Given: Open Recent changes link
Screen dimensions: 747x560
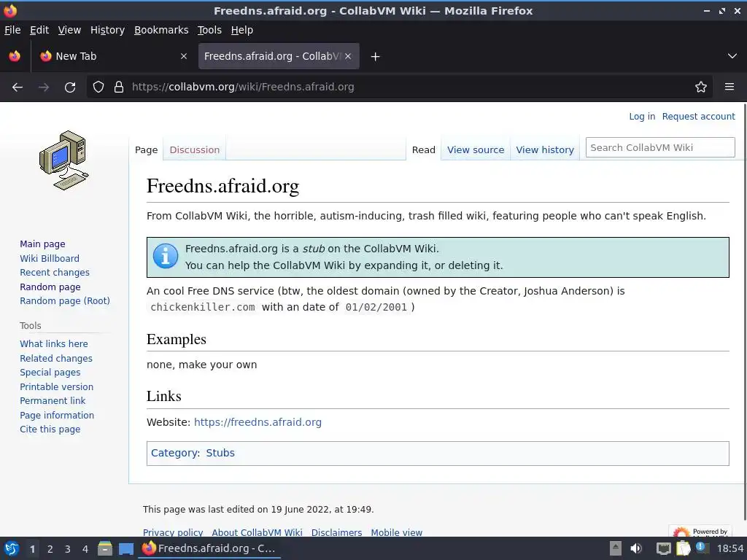Looking at the screenshot, I should click(54, 273).
